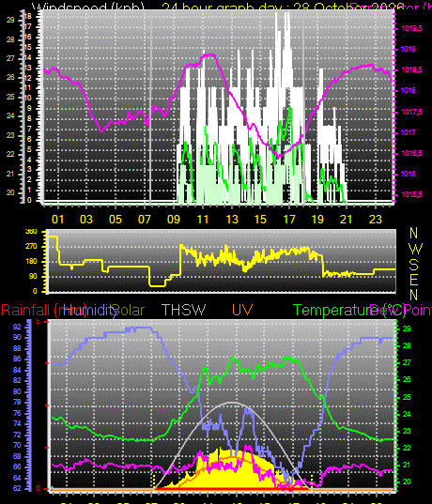Click 5 on the windspeed axis
The image size is (432, 504).
coord(29,149)
